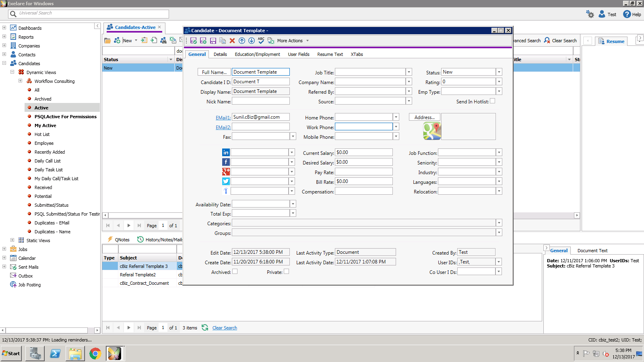The height and width of the screenshot is (362, 644).
Task: Open the Job Title dropdown
Action: (x=409, y=72)
